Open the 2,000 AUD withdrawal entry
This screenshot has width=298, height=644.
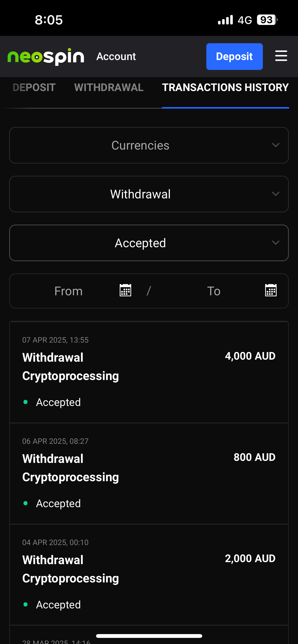pyautogui.click(x=149, y=574)
